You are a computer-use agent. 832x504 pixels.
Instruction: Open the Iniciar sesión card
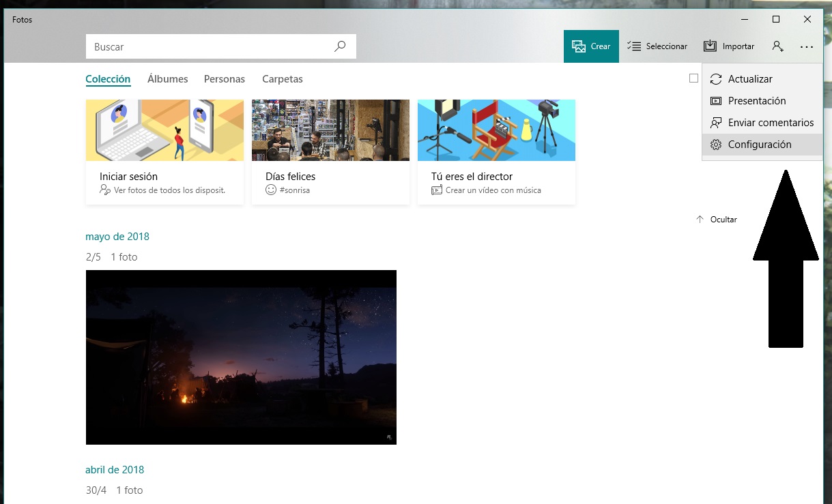coord(164,151)
